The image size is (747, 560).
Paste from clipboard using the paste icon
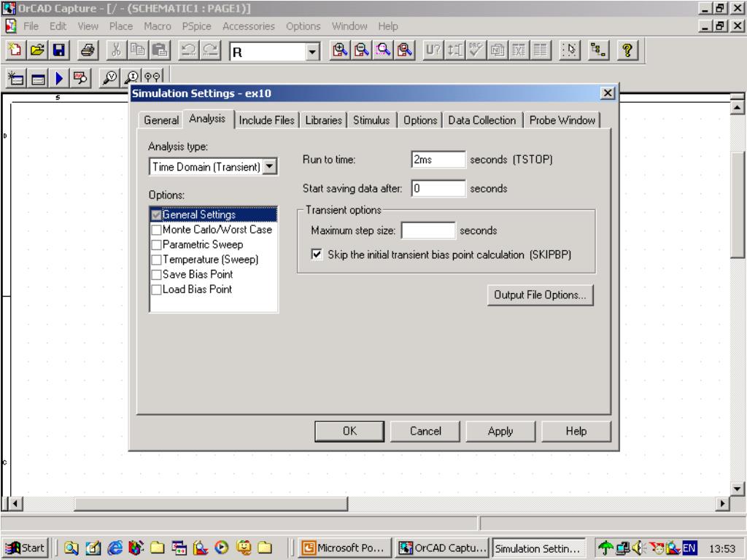coord(160,50)
